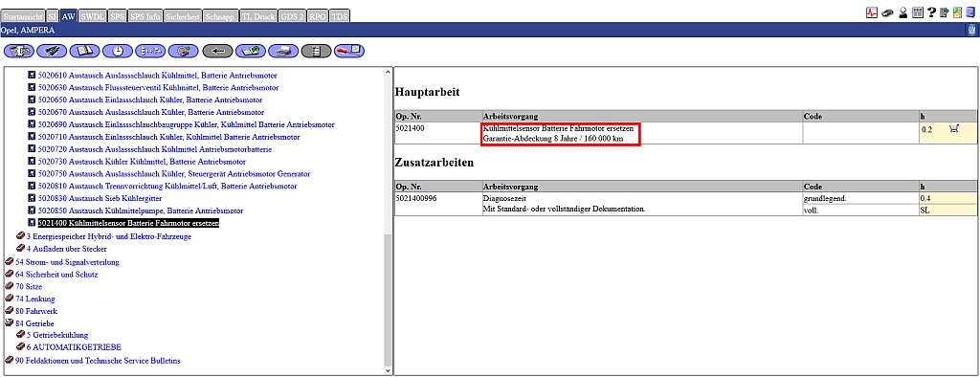
Task: Click the columns table icon at top right
Action: [x=918, y=12]
